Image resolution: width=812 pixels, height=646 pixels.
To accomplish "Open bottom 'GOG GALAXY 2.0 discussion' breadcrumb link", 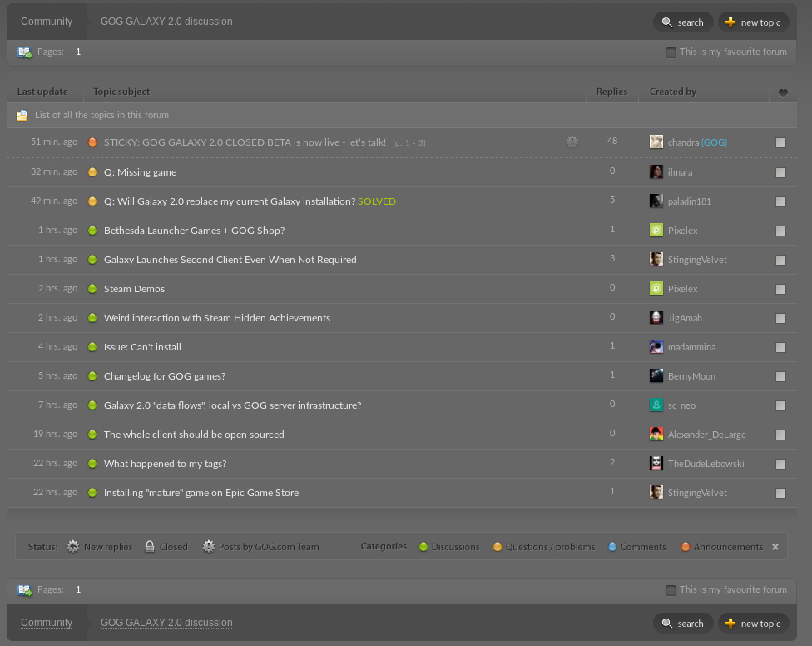I will [166, 623].
